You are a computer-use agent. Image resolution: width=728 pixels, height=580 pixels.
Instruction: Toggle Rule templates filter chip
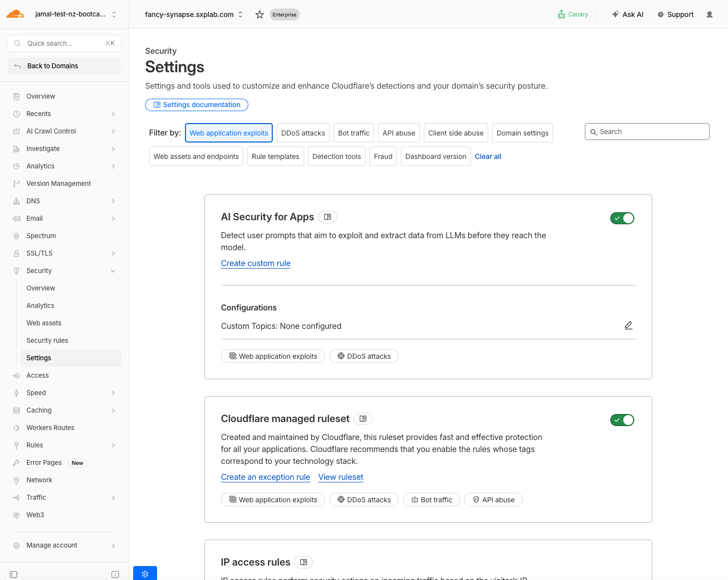point(276,156)
